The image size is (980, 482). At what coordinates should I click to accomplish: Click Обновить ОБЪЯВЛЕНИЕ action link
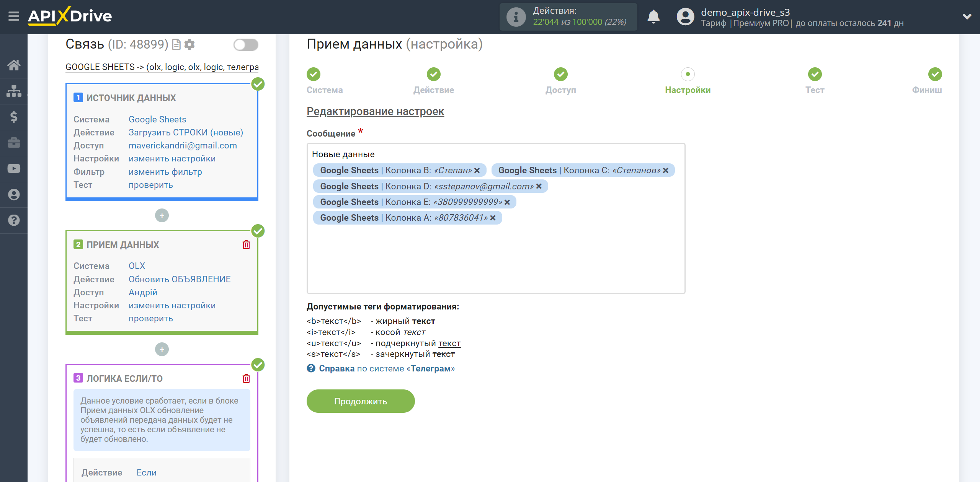pos(180,279)
